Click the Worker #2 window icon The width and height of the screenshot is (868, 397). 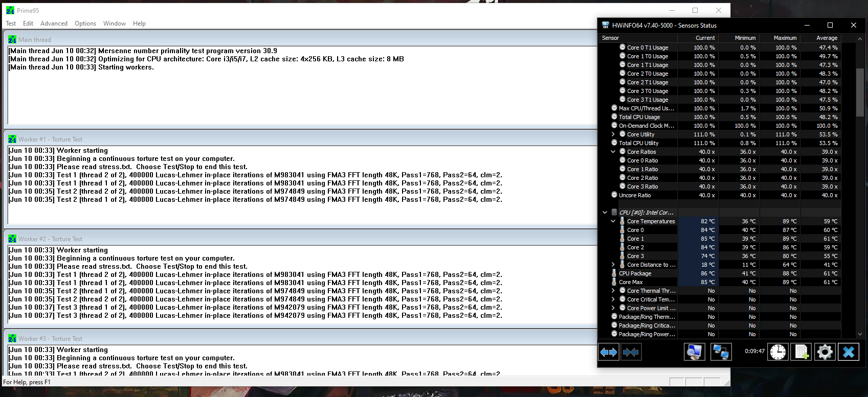coord(12,239)
